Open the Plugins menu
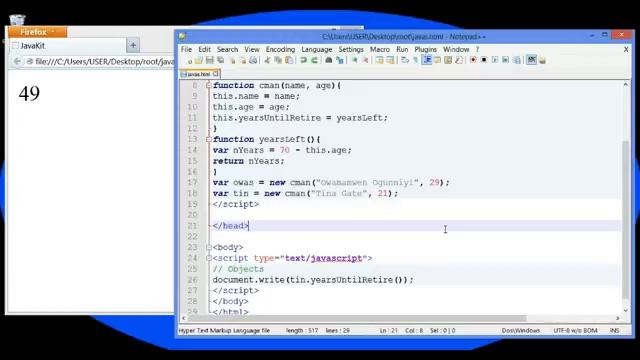Screen dimensions: 640x360 click(x=425, y=49)
